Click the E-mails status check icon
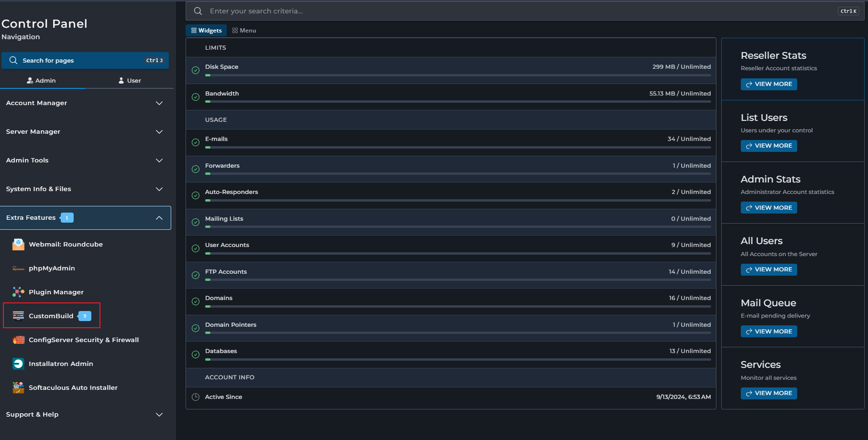 pyautogui.click(x=196, y=142)
